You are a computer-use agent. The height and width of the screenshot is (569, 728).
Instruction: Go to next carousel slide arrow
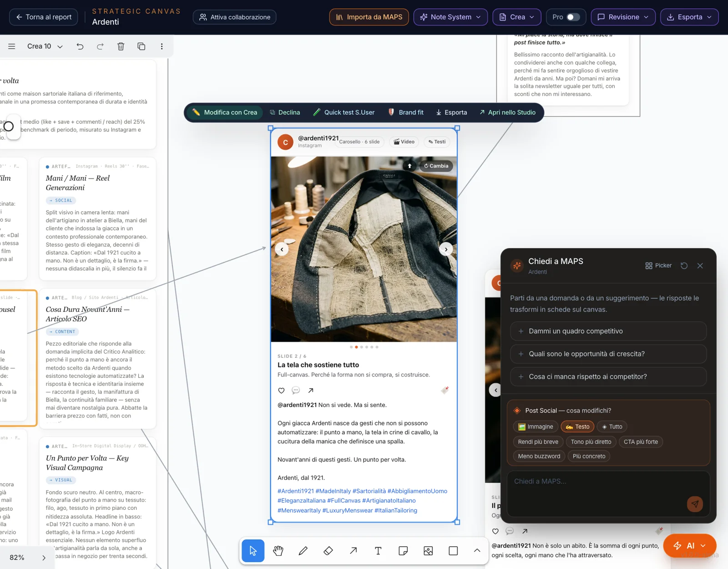click(x=446, y=249)
